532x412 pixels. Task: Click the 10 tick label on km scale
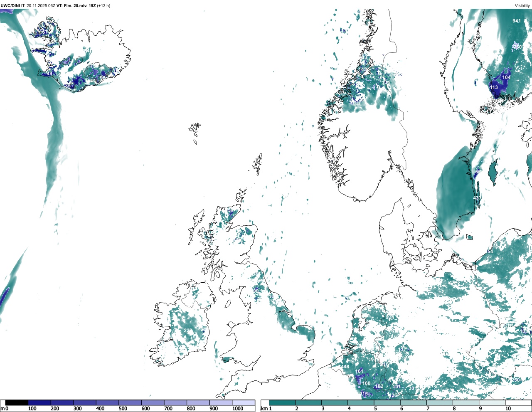(508, 409)
